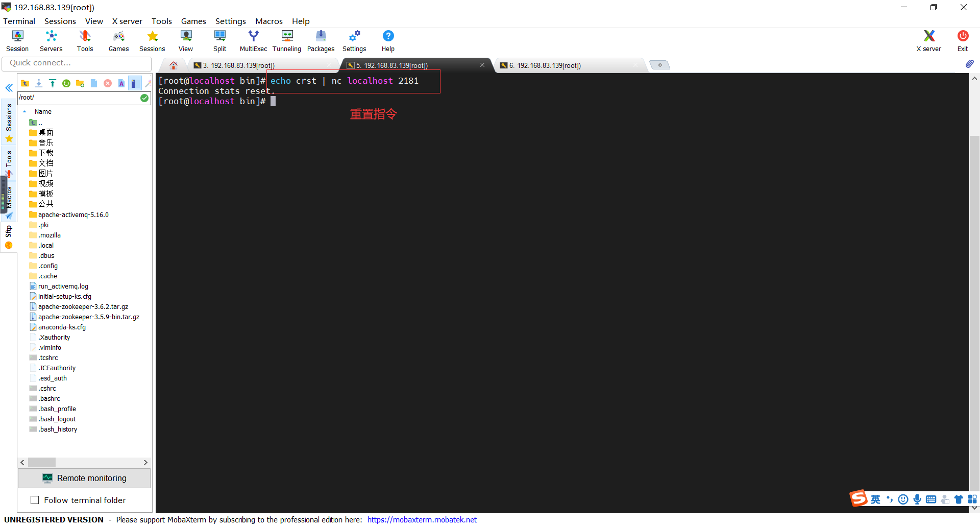
Task: Click the Name column sort arrow
Action: pyautogui.click(x=24, y=111)
